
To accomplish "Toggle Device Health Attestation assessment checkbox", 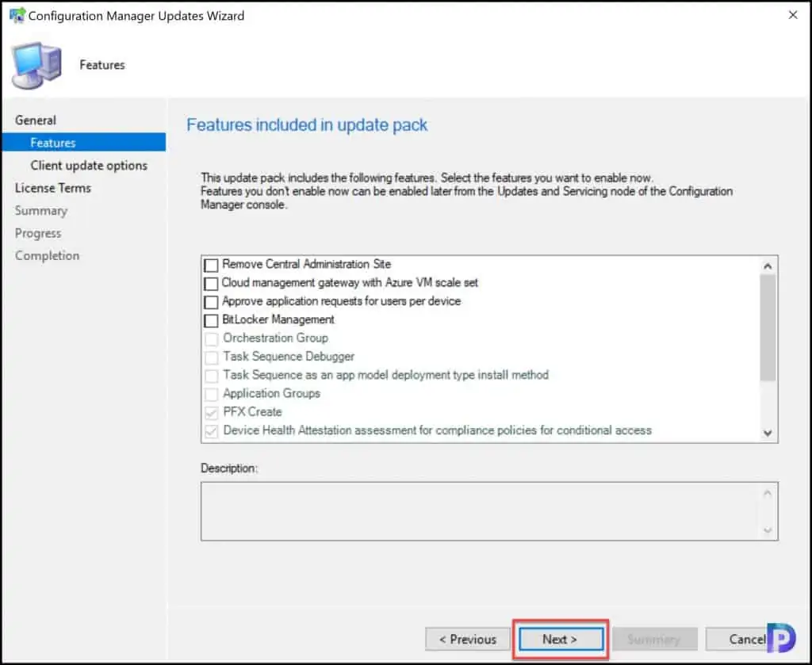I will coord(211,431).
